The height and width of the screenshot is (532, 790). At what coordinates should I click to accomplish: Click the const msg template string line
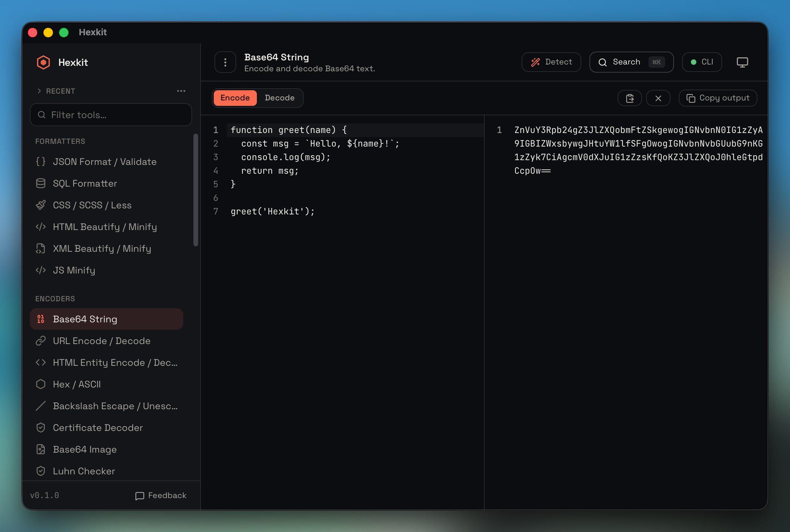click(x=320, y=144)
